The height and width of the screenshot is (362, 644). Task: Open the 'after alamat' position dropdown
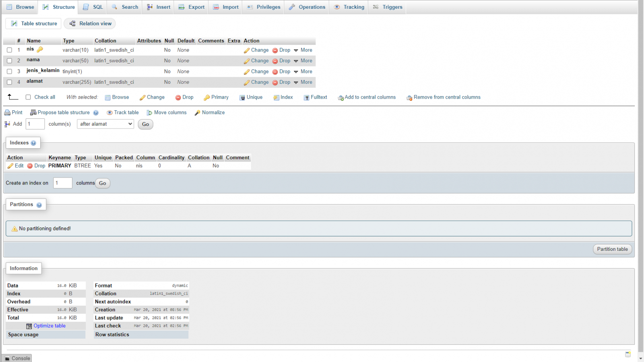tap(105, 124)
